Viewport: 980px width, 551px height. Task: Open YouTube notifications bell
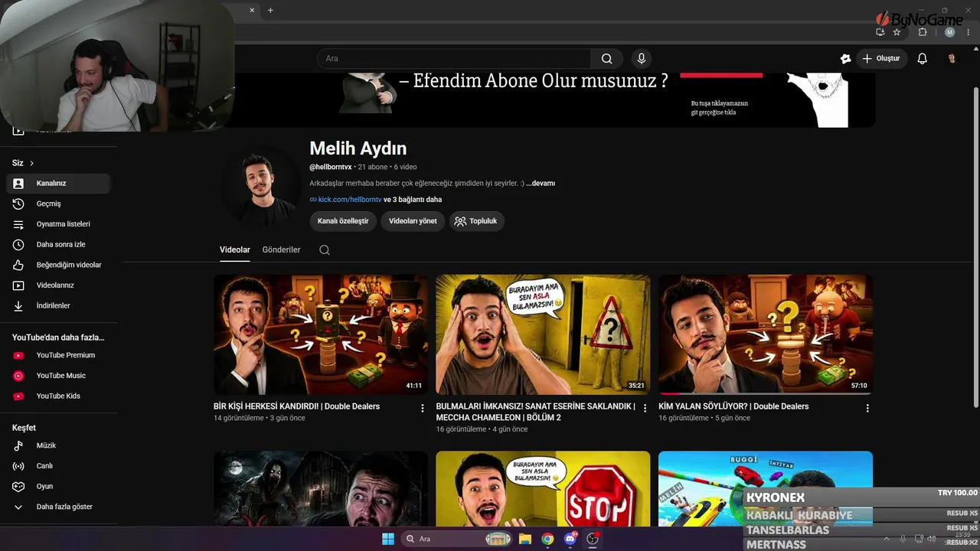tap(922, 59)
